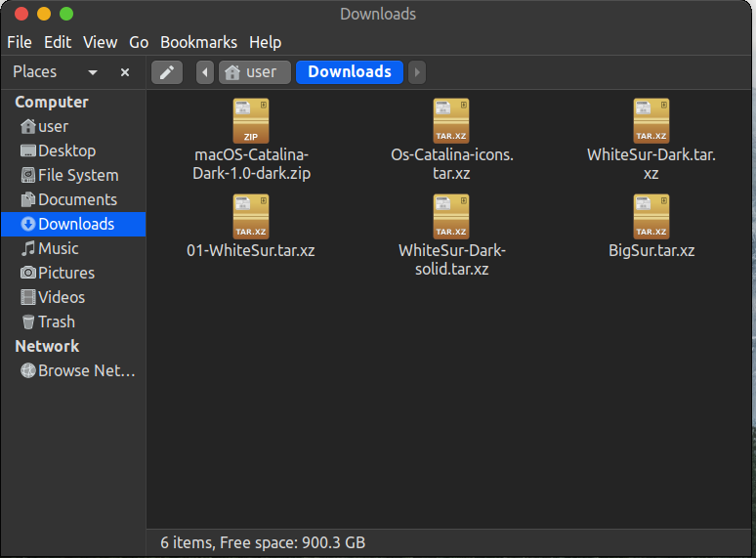Screen dimensions: 756x558
Task: Select the Music note icon in sidebar
Action: 28,248
